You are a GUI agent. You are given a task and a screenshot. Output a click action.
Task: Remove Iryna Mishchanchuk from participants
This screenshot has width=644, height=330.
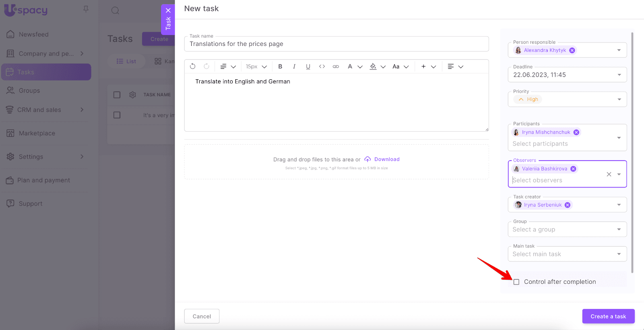click(576, 132)
